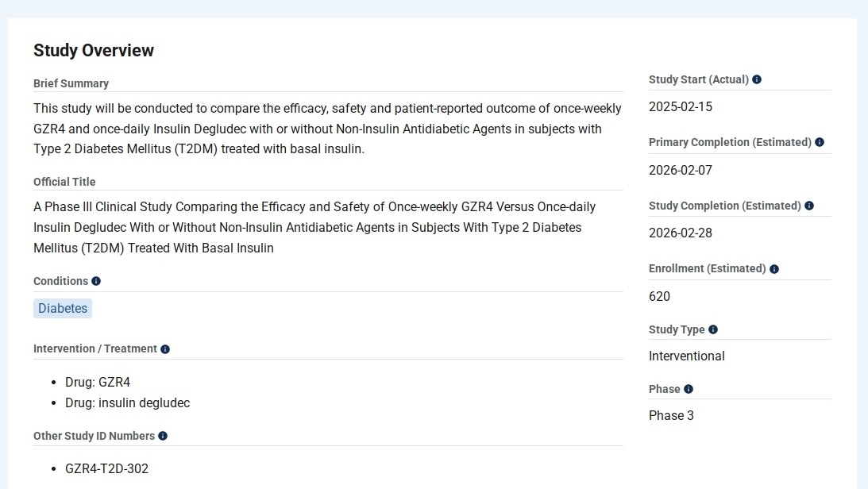Click the Interventional study type value
Viewport: 868px width, 489px height.
click(x=686, y=356)
